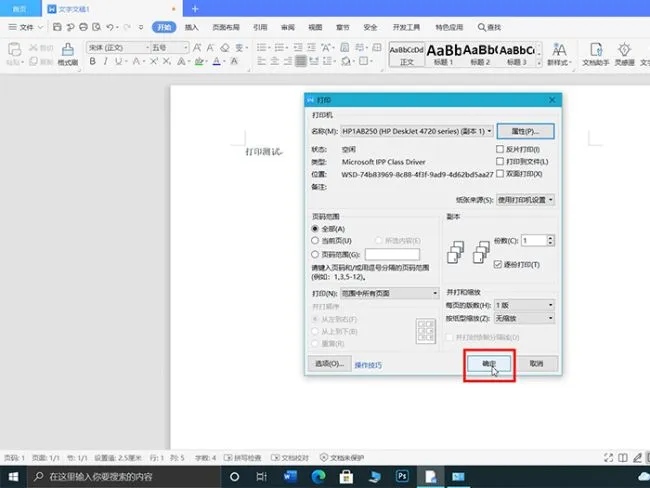The width and height of the screenshot is (650, 488).
Task: Open the 新样式 new style icon
Action: [559, 54]
